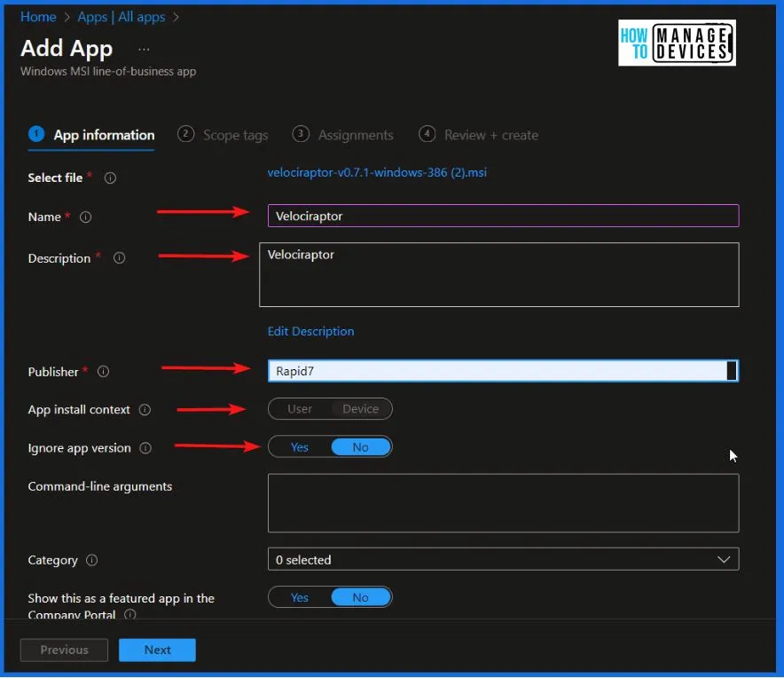The width and height of the screenshot is (784, 678).
Task: Show info for featured app in Company Portal
Action: (x=130, y=614)
